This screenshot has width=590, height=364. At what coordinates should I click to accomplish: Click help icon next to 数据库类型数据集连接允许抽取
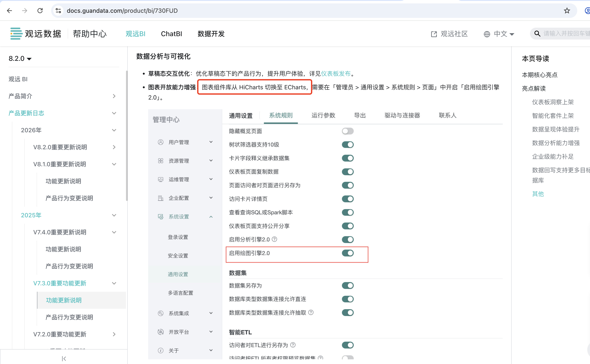click(x=311, y=313)
